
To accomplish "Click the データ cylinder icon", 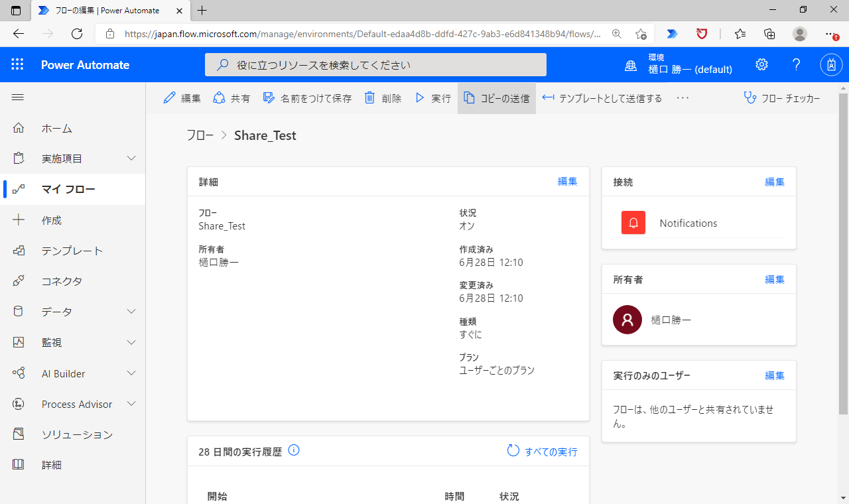I will [19, 312].
